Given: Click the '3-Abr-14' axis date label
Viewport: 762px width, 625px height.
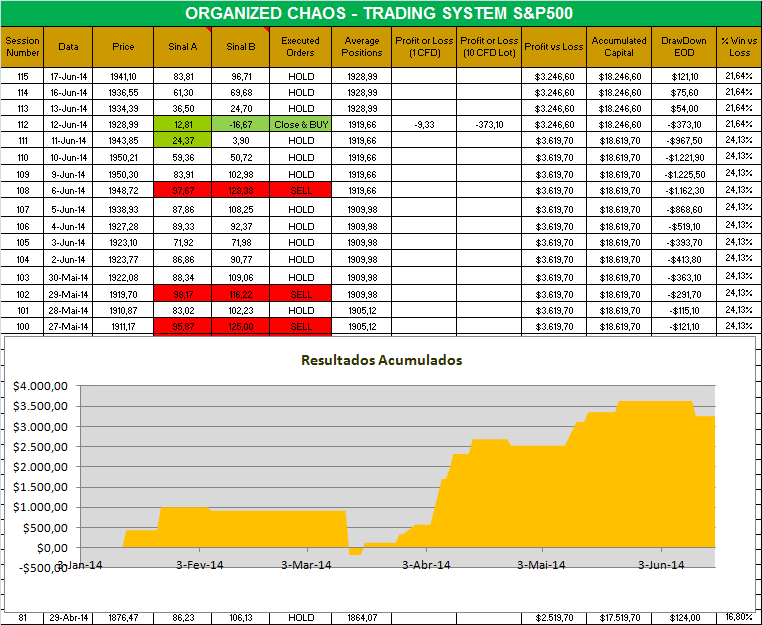Looking at the screenshot, I should [x=426, y=565].
